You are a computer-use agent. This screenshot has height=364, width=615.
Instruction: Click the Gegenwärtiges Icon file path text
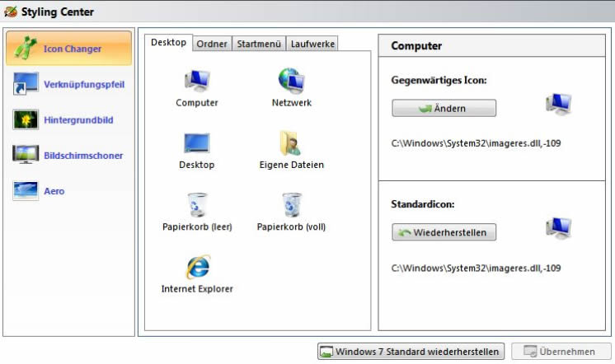pos(476,143)
